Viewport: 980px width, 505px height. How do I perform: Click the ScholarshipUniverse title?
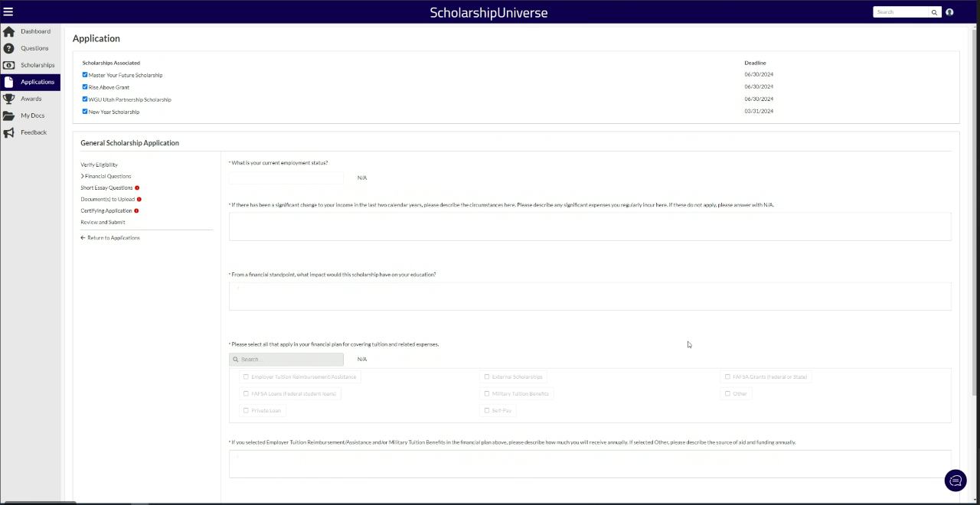click(x=488, y=12)
